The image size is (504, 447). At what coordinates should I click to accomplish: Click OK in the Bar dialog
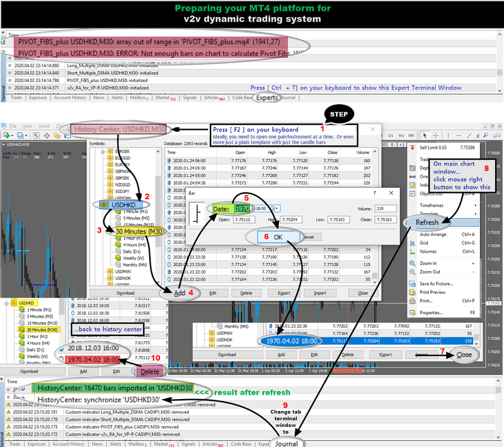coord(278,237)
